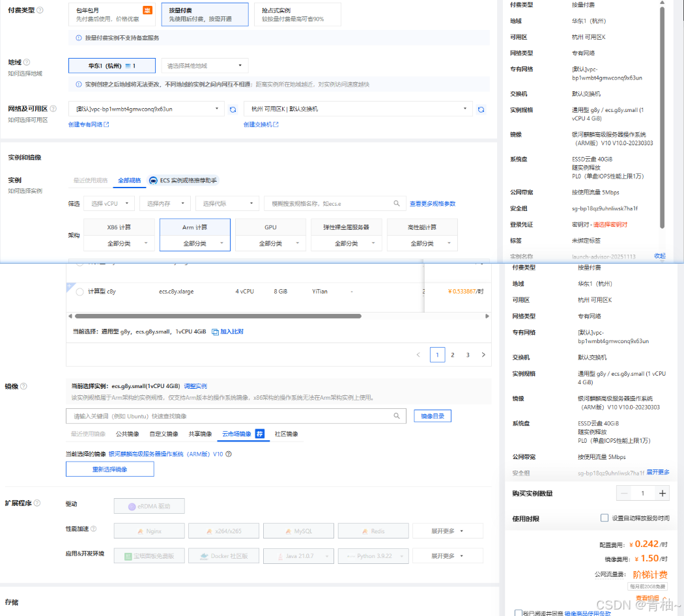The image size is (684, 616).
Task: Enable the 设置自动释放服务时间 checkbox
Action: click(604, 518)
